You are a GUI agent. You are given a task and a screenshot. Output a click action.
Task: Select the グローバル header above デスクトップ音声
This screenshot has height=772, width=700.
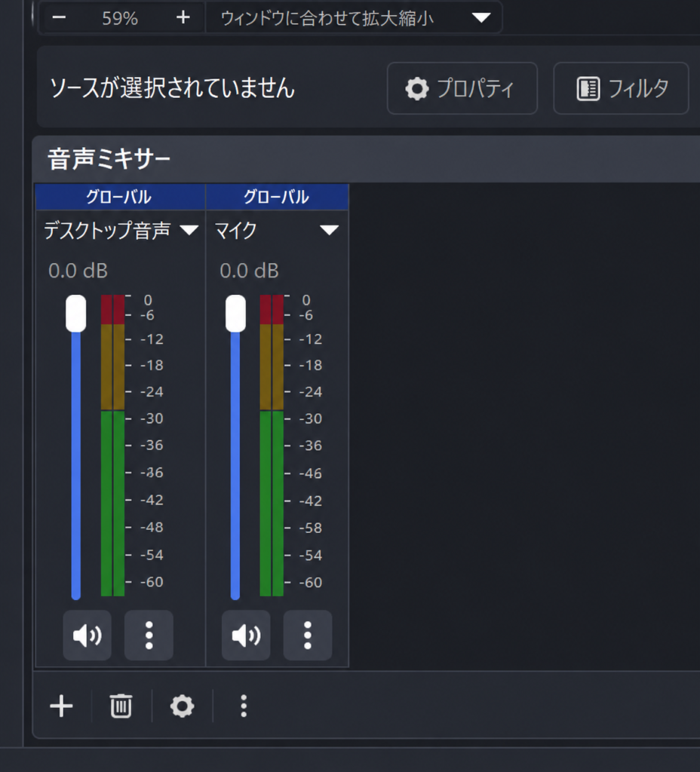[120, 197]
